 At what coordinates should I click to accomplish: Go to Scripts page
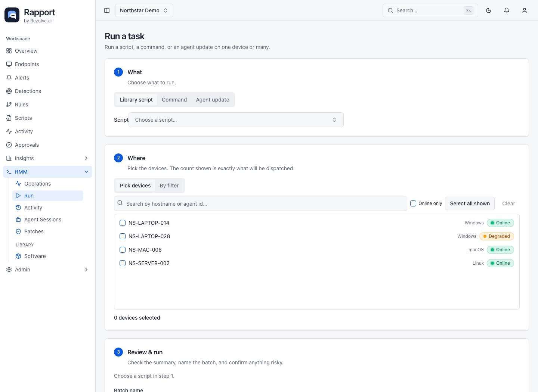pos(47,118)
